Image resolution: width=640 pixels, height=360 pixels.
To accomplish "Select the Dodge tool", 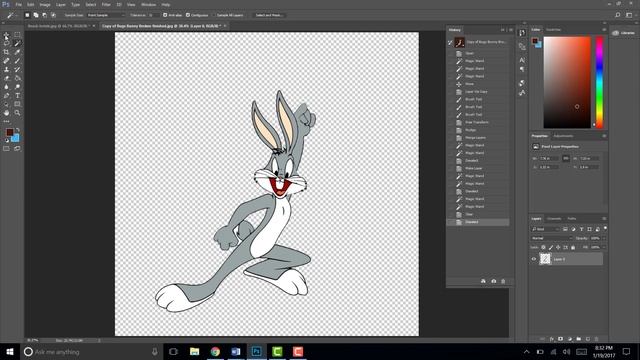I will (x=17, y=87).
